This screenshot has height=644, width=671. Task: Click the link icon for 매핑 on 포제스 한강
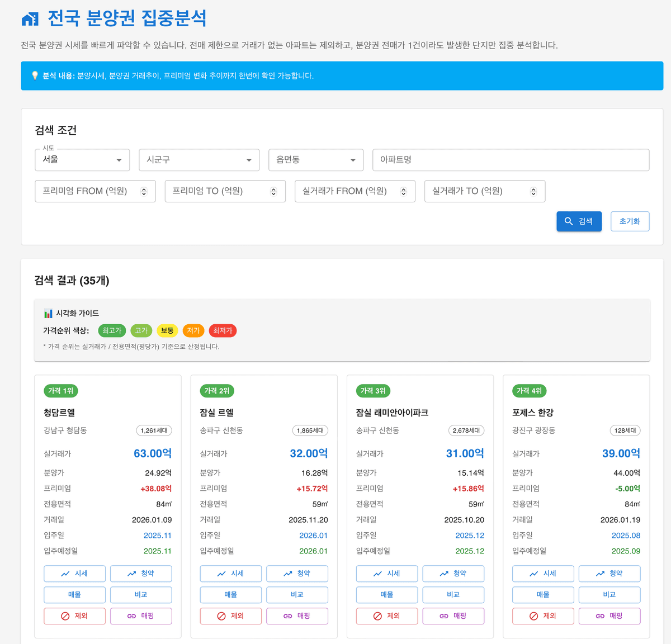(x=600, y=616)
